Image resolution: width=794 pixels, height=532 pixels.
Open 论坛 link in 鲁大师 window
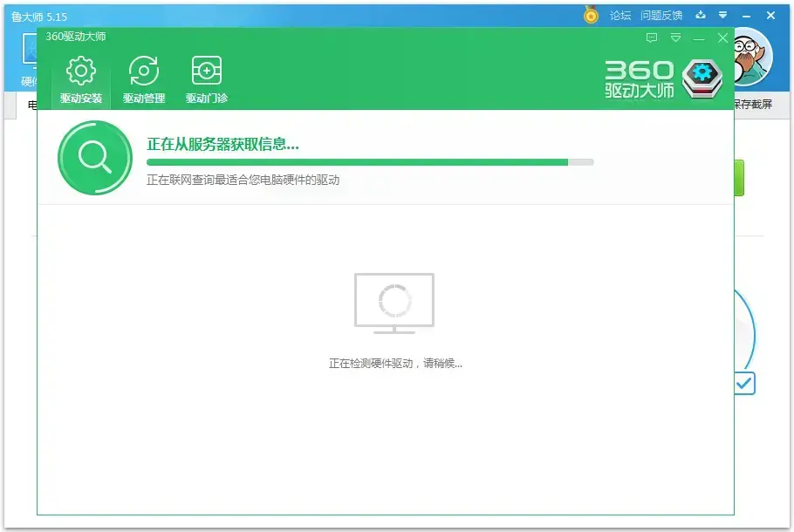click(620, 16)
